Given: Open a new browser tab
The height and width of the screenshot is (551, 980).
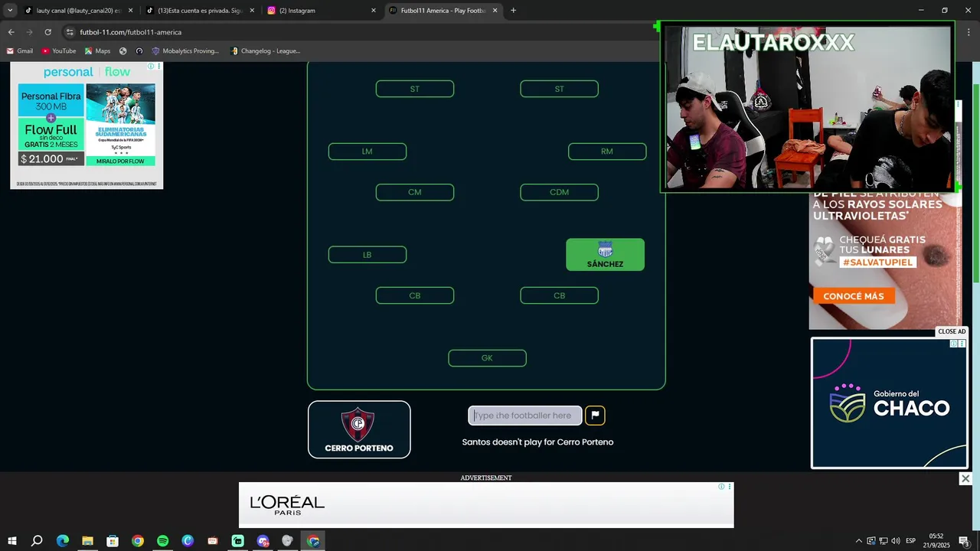Looking at the screenshot, I should coord(513,11).
